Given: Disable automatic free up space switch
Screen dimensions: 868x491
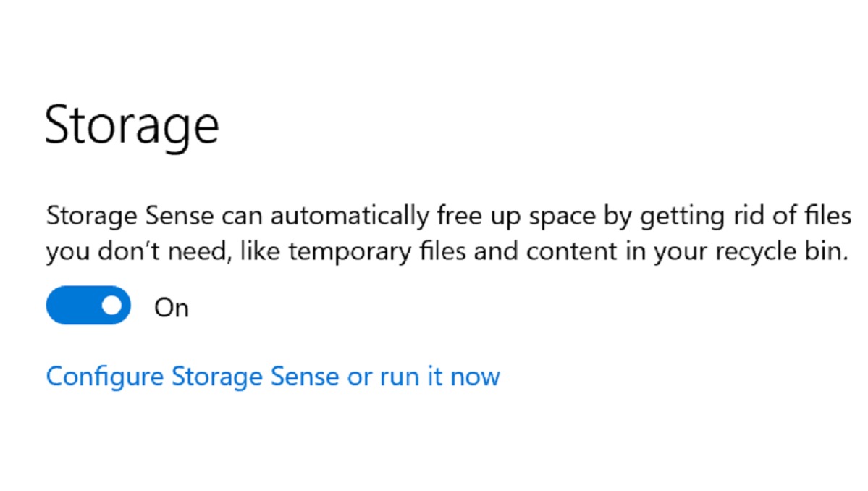Looking at the screenshot, I should (x=88, y=305).
